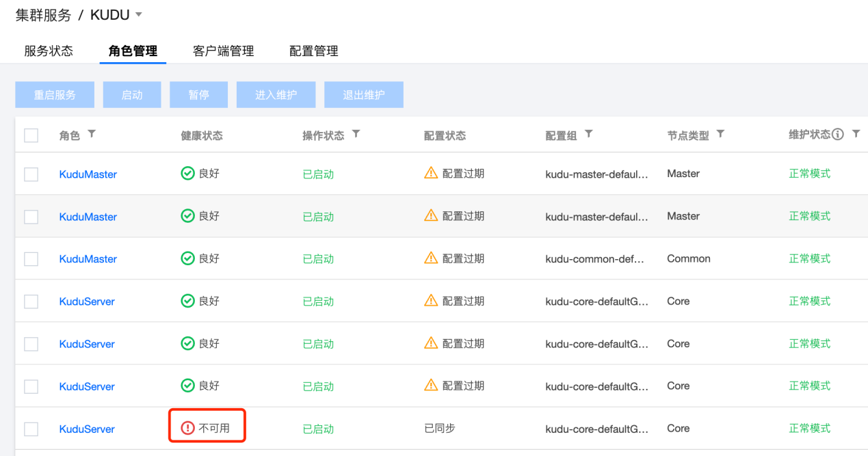Click the filter icon beside 角色 column
Viewport: 868px width, 456px height.
(x=92, y=134)
